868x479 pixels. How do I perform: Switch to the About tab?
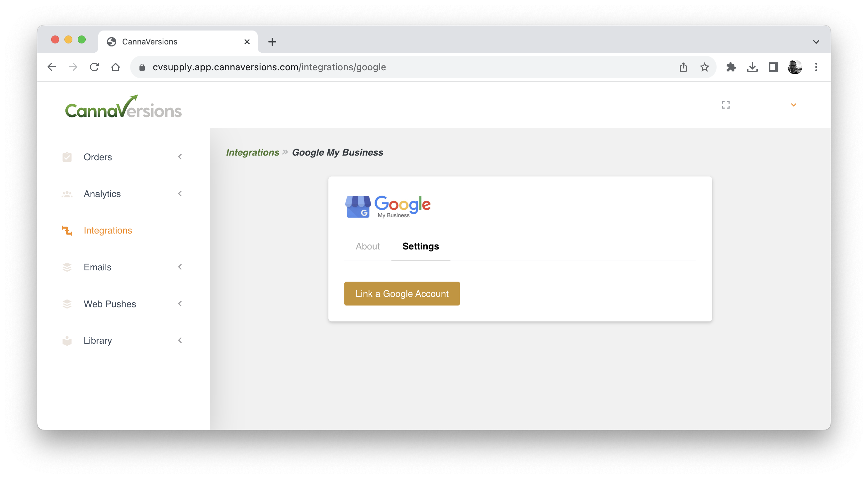pos(368,246)
